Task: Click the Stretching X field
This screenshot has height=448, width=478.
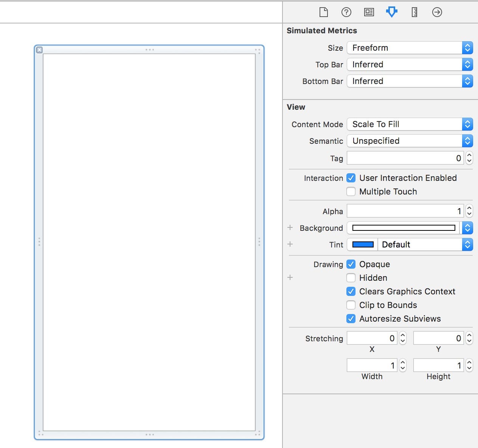Action: 372,338
